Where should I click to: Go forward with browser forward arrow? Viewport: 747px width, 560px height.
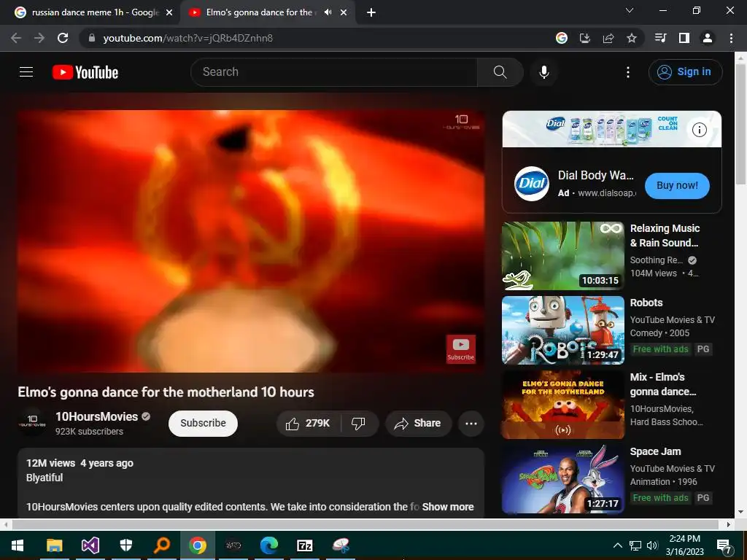coord(39,38)
